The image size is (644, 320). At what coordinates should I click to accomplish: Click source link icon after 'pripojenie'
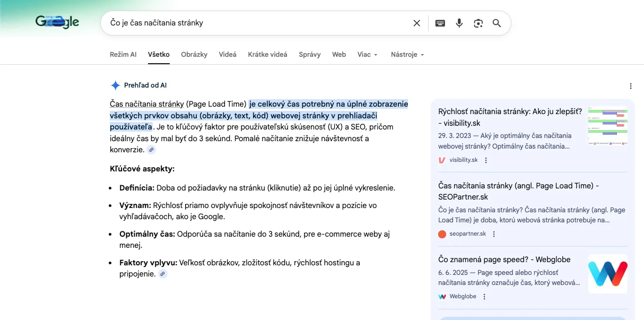click(x=163, y=274)
